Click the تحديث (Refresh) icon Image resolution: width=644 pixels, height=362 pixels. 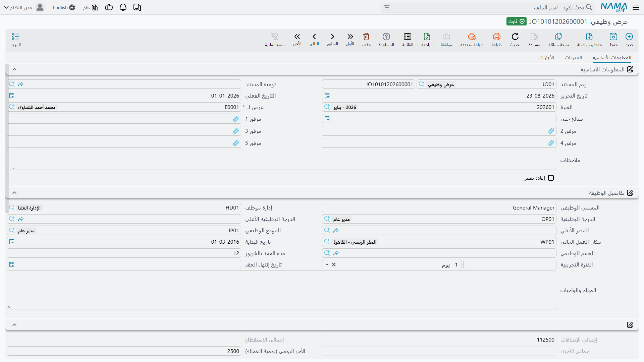(515, 37)
